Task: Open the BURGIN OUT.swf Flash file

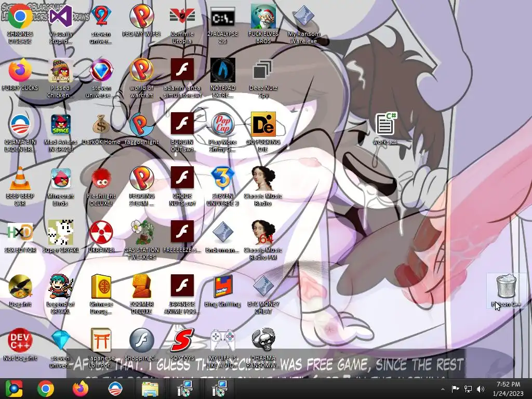Action: 182,132
